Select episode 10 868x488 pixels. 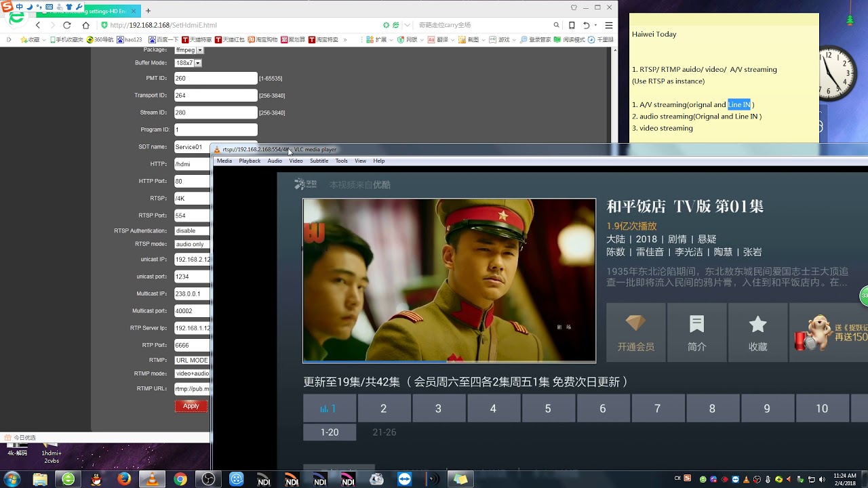point(822,409)
